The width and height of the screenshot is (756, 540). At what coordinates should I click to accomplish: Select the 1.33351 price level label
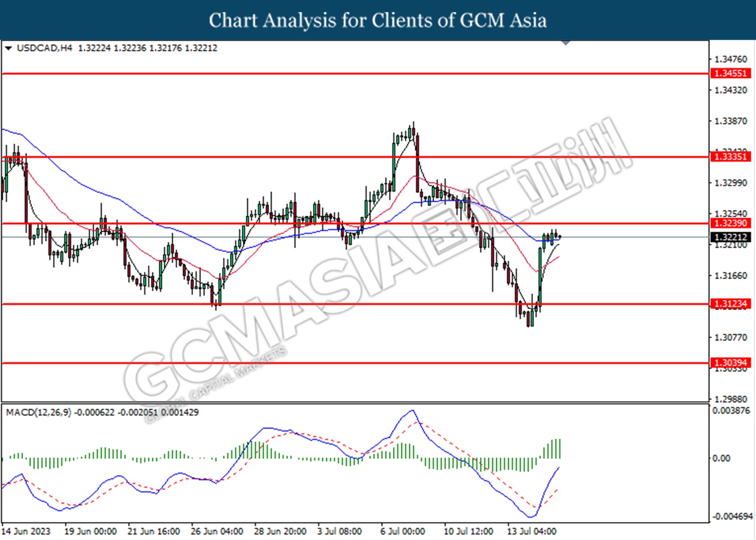coord(730,157)
